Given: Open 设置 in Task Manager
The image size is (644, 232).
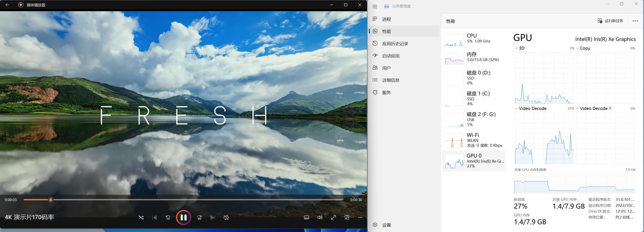Looking at the screenshot, I should [386, 225].
